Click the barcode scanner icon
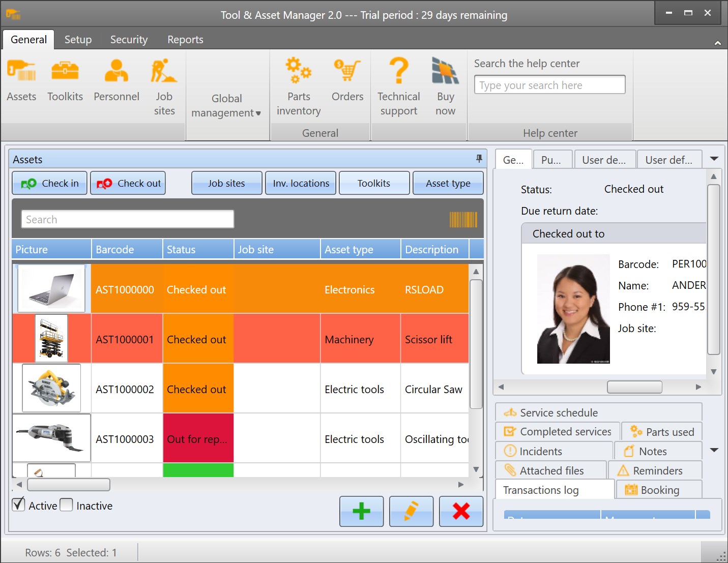This screenshot has width=728, height=563. (x=463, y=220)
